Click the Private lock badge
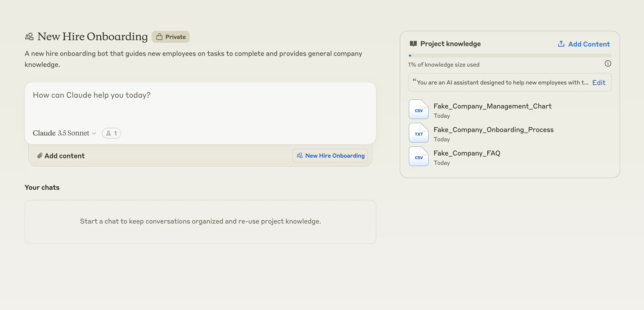Viewport: 644px width, 310px height. [170, 37]
